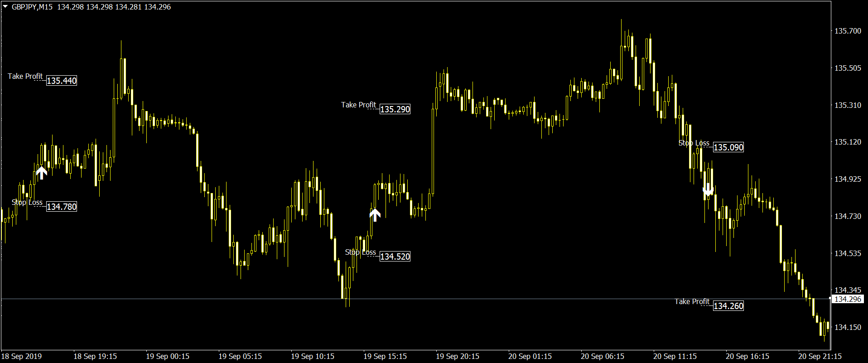868x363 pixels.
Task: Click the 134.535 level on price axis
Action: (848, 253)
